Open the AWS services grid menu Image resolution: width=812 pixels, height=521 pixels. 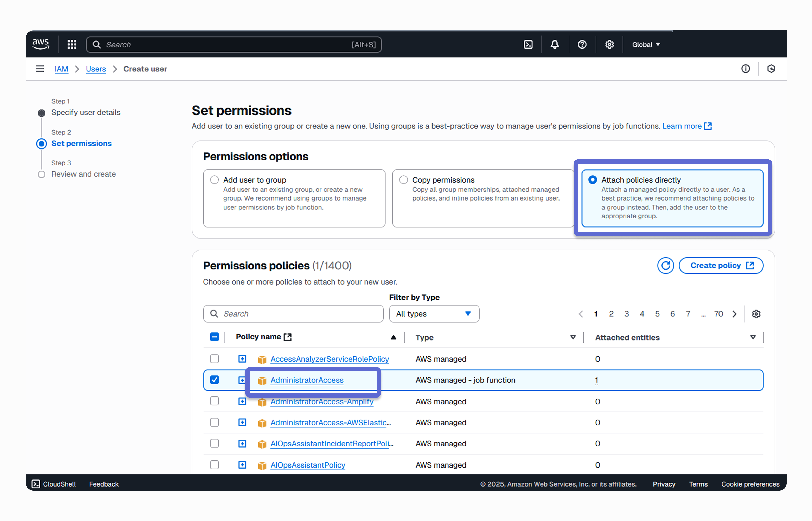(72, 44)
